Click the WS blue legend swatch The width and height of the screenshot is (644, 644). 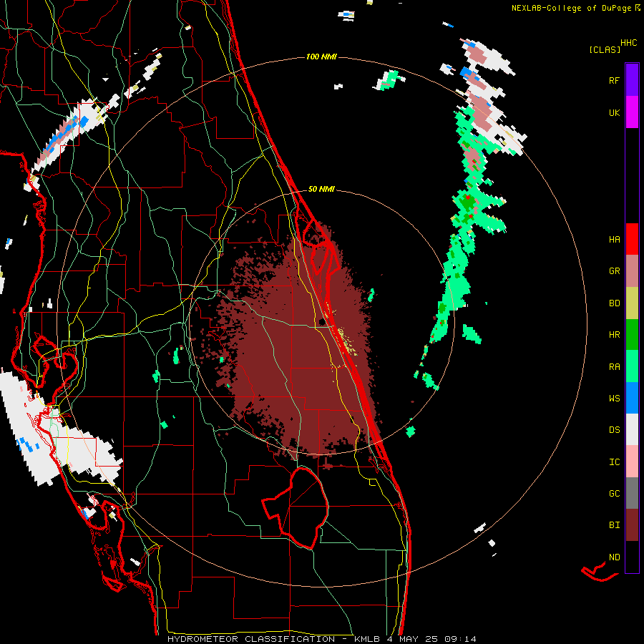coord(632,398)
